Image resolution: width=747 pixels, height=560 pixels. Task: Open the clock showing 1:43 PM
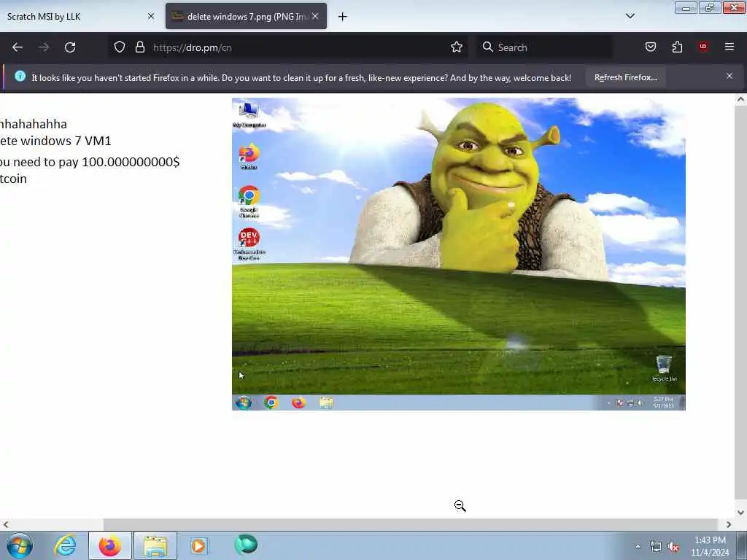click(x=710, y=546)
